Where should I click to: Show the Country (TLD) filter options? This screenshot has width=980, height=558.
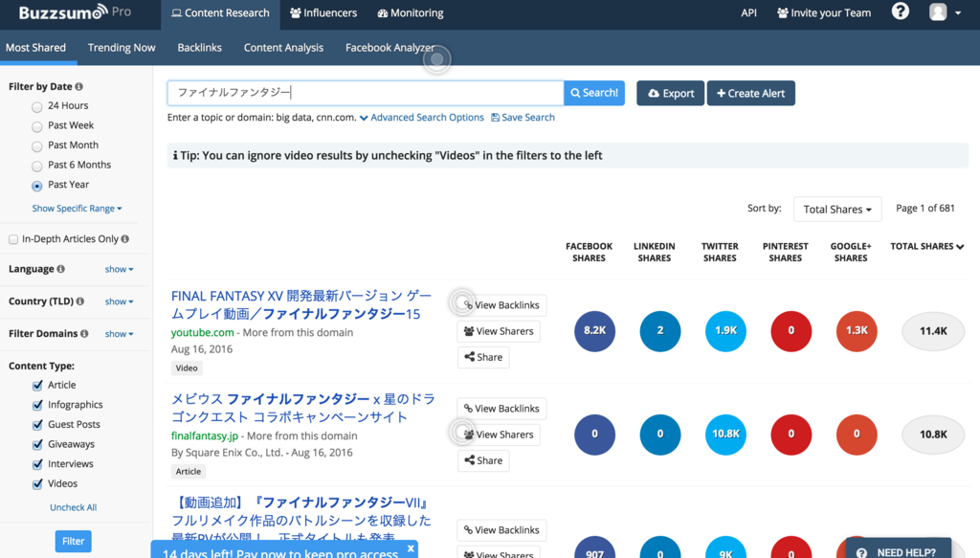[119, 301]
